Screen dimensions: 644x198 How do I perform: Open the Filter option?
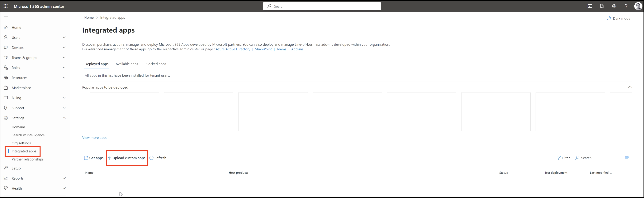coord(563,158)
